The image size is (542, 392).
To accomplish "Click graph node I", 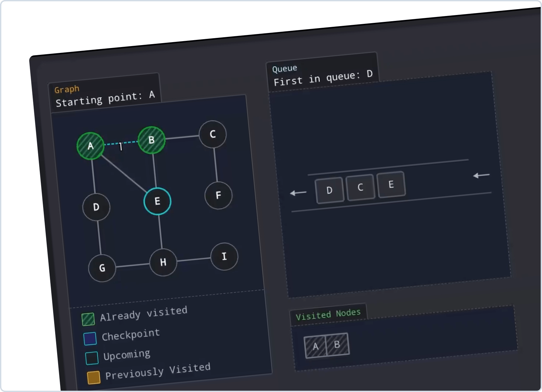I will [x=224, y=256].
